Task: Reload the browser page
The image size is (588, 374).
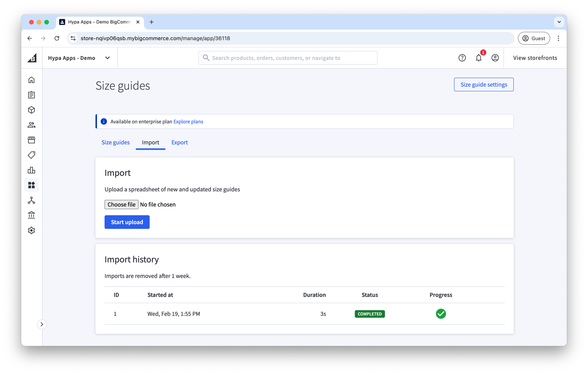Action: (57, 38)
